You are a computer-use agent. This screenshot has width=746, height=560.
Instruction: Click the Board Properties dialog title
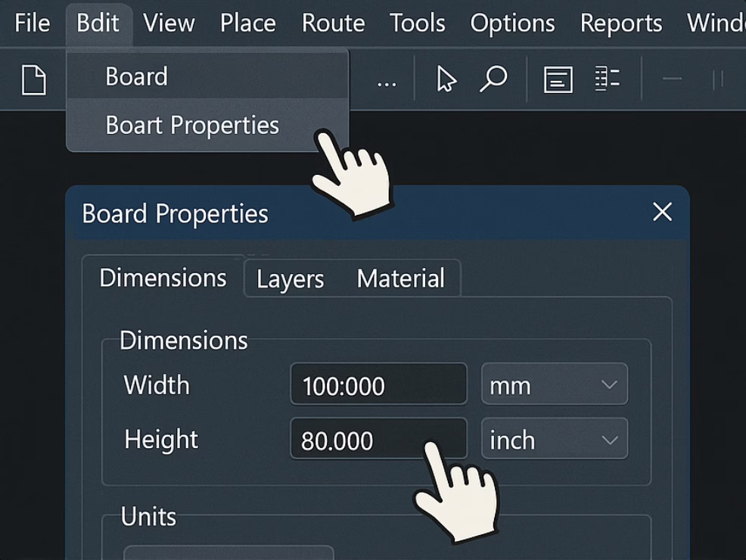(x=175, y=213)
